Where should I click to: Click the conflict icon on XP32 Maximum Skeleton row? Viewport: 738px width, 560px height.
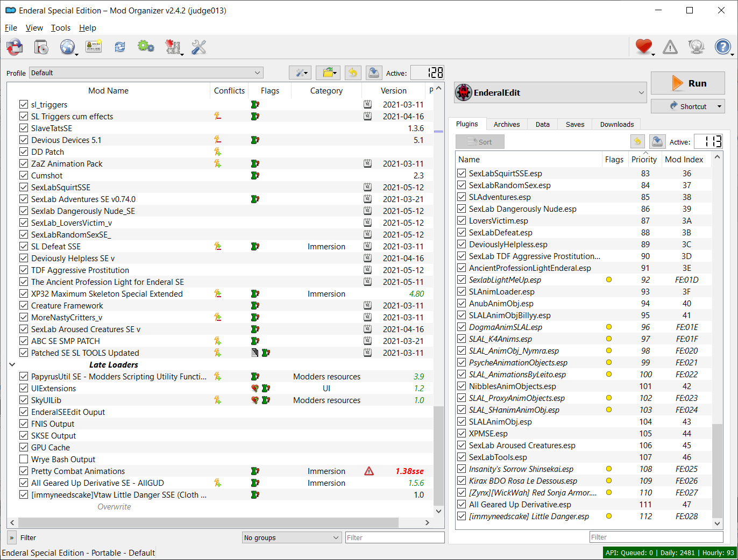click(217, 294)
